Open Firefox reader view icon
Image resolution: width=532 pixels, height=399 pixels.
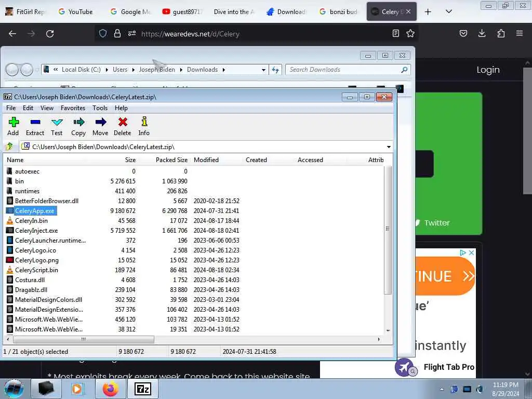pyautogui.click(x=395, y=33)
